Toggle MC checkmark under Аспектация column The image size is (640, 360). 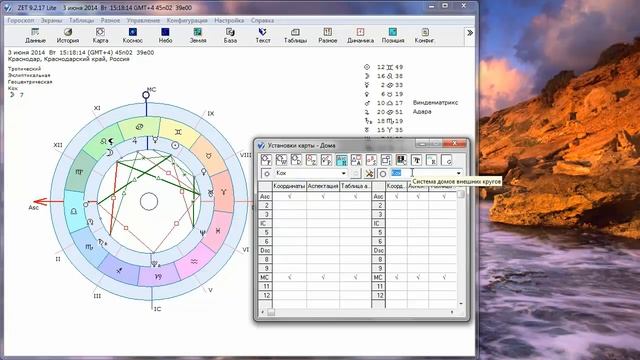(323, 277)
